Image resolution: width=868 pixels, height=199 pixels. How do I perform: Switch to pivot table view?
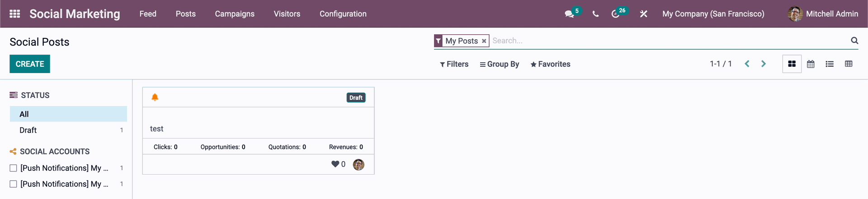[849, 64]
